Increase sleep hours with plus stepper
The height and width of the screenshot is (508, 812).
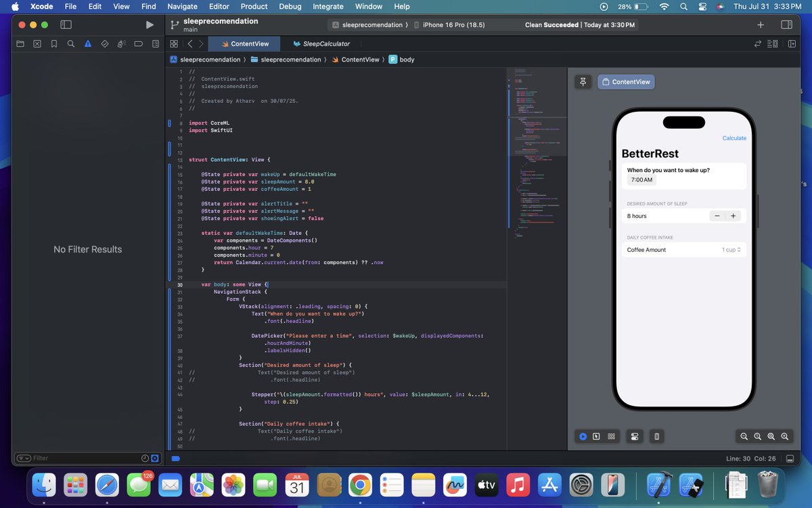coord(734,216)
